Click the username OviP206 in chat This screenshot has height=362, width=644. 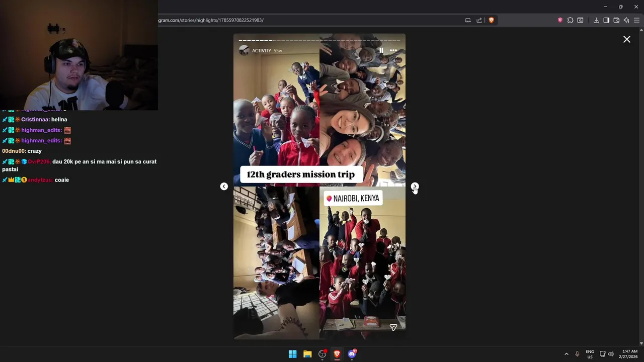39,162
